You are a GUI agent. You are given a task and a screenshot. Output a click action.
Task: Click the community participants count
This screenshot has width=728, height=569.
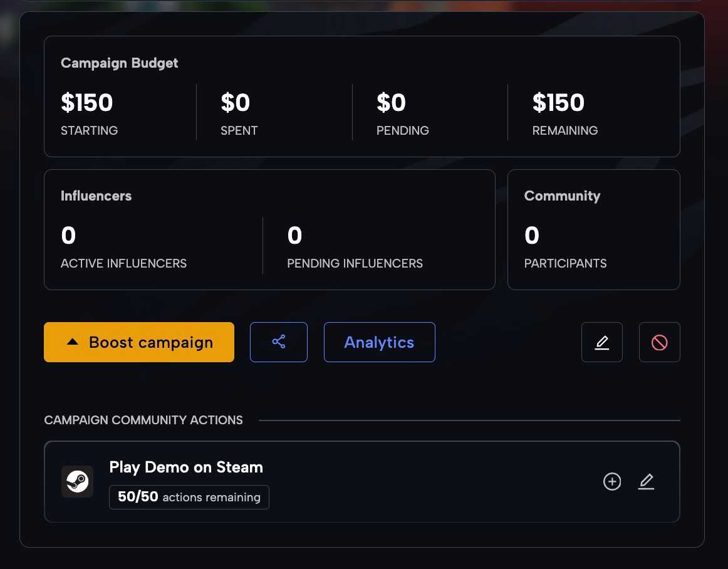point(532,235)
